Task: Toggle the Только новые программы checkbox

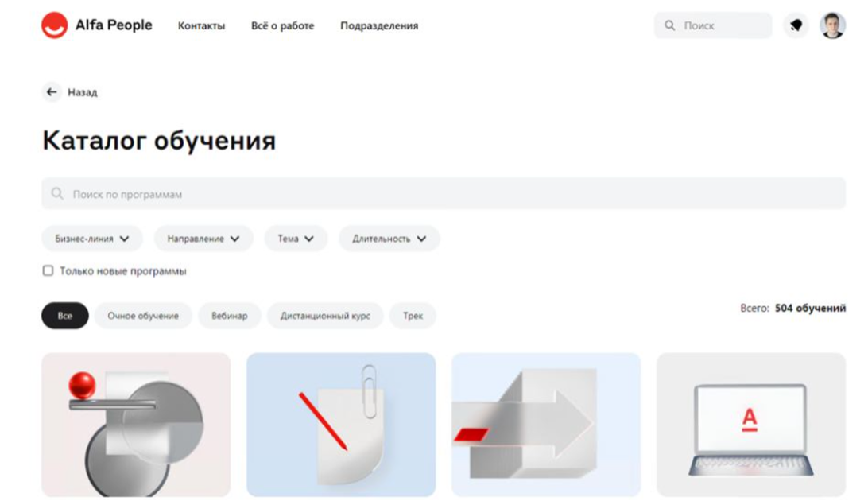Action: point(48,270)
